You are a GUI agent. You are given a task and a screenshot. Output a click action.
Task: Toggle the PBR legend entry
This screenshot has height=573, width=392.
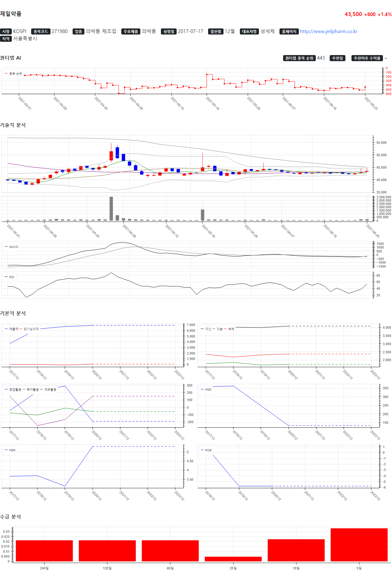pos(10,450)
